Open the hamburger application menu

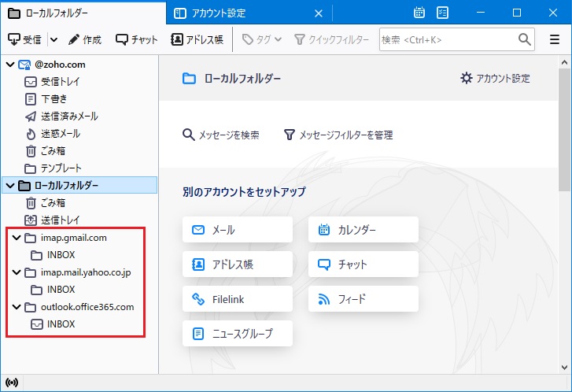(555, 39)
